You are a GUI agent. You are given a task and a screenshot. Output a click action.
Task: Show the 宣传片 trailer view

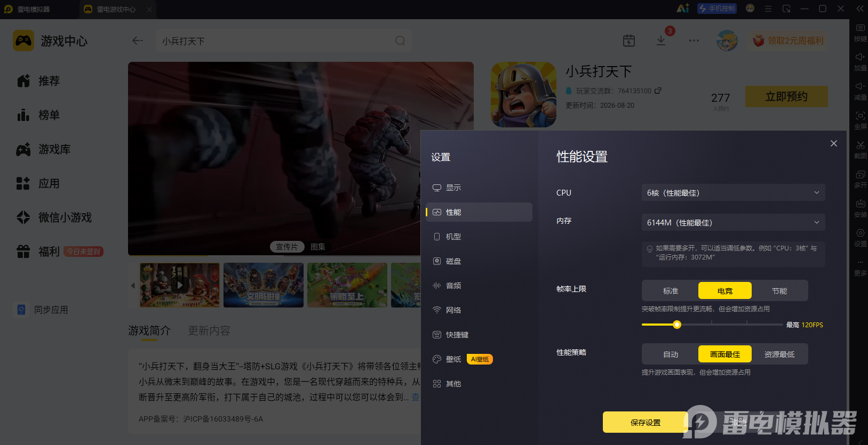(x=287, y=247)
